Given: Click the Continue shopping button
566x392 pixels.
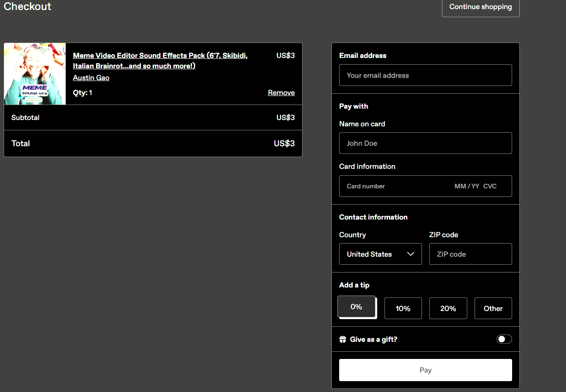Looking at the screenshot, I should (480, 7).
